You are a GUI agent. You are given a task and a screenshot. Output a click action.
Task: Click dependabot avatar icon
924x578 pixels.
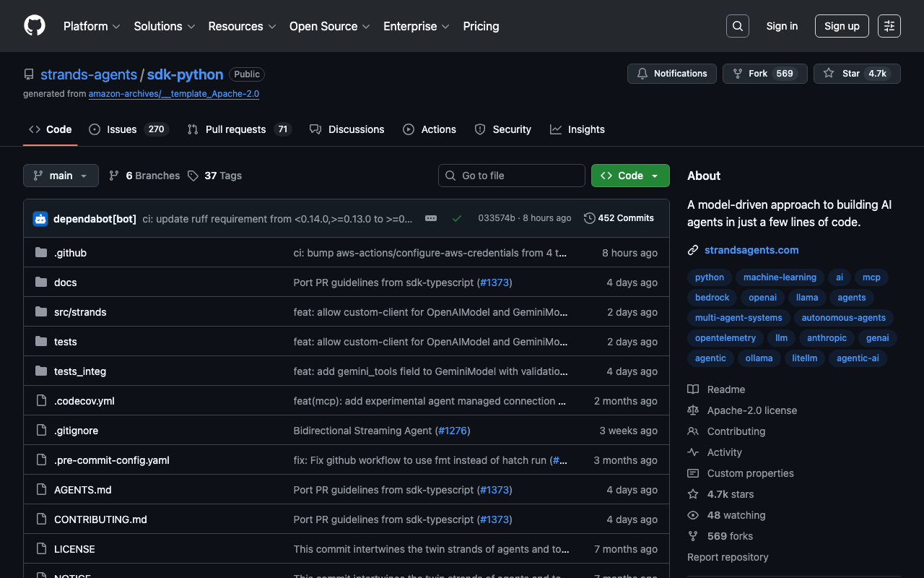(40, 218)
